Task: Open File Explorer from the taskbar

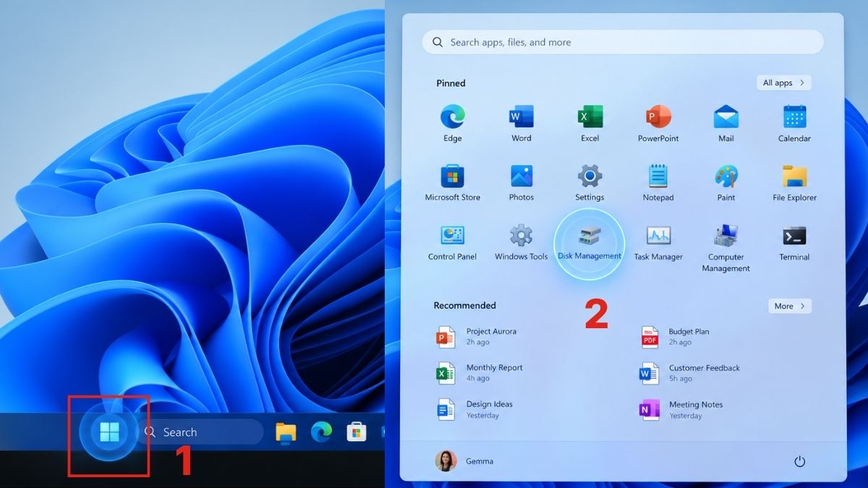Action: [x=286, y=432]
